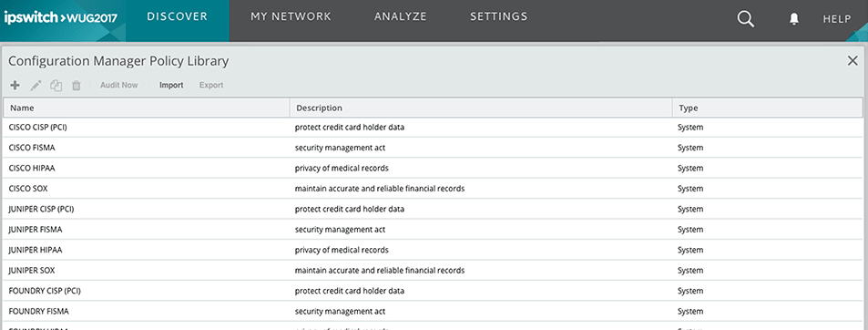Click the FOUNDRY FISMA row's description

[x=340, y=312]
